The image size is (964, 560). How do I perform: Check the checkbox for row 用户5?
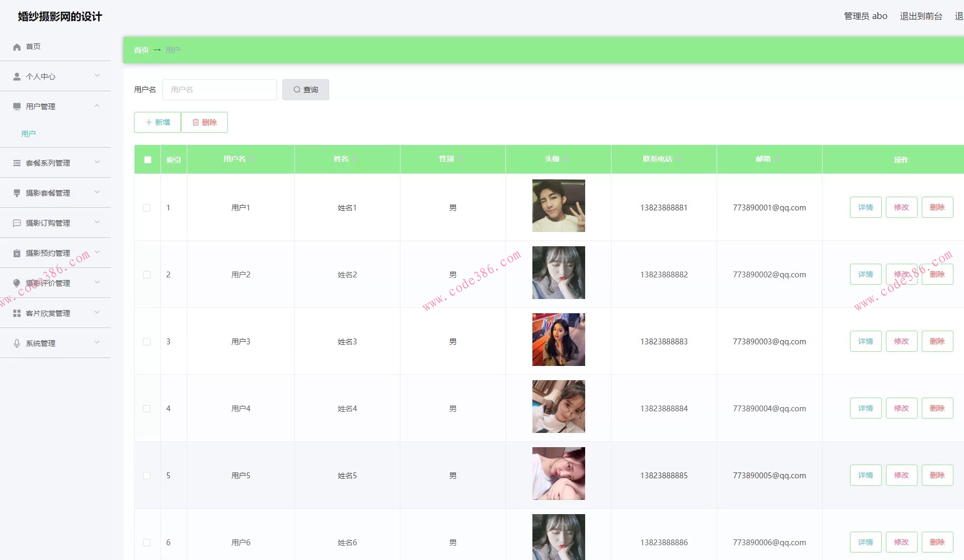[x=147, y=476]
